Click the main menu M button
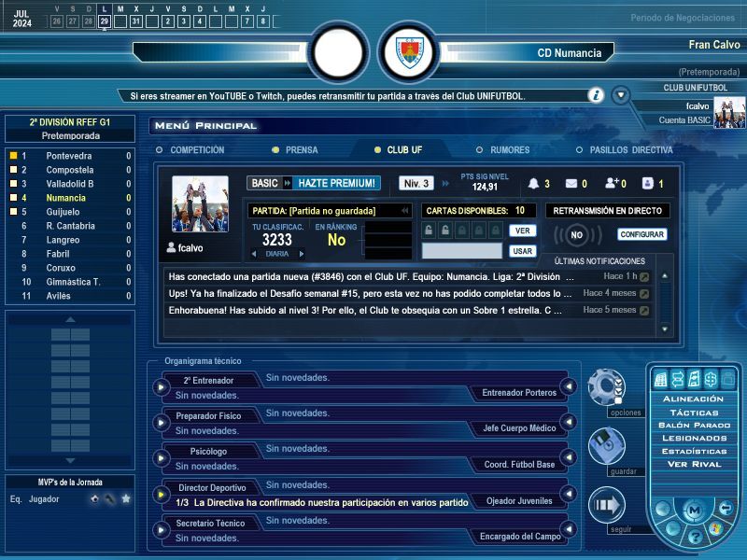 694,510
